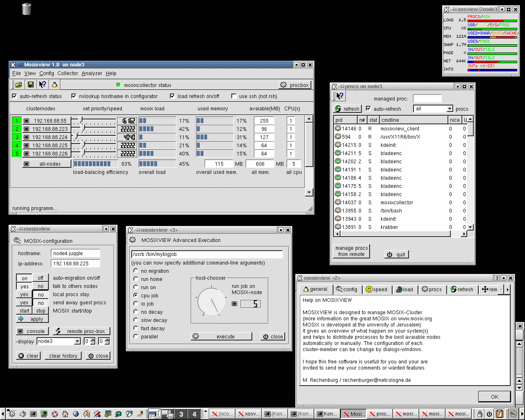Click the logout power icon in panel
This screenshot has height=420, width=525.
489,414
